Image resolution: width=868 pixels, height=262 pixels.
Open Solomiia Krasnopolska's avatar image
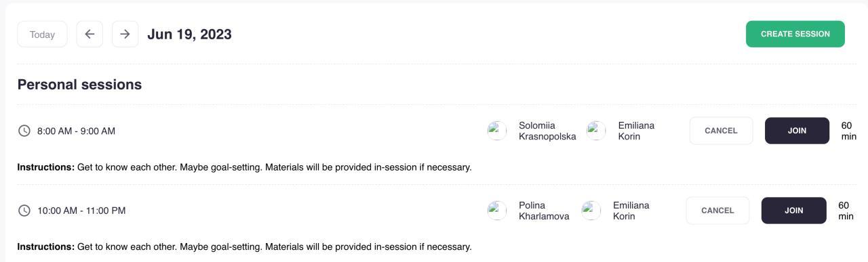point(497,131)
